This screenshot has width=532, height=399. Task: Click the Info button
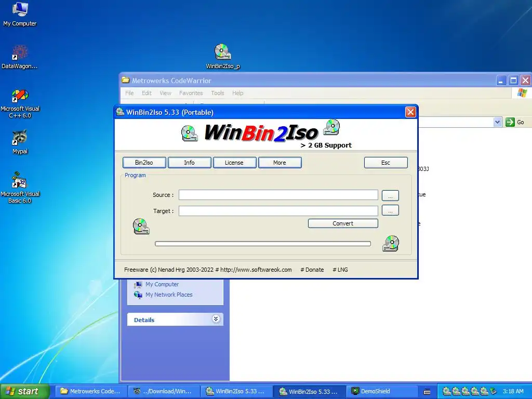189,163
